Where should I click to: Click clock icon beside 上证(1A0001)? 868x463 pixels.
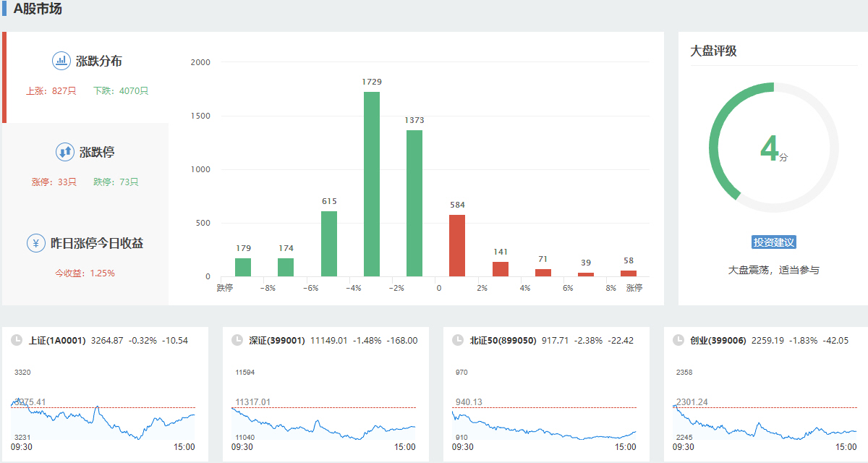17,340
